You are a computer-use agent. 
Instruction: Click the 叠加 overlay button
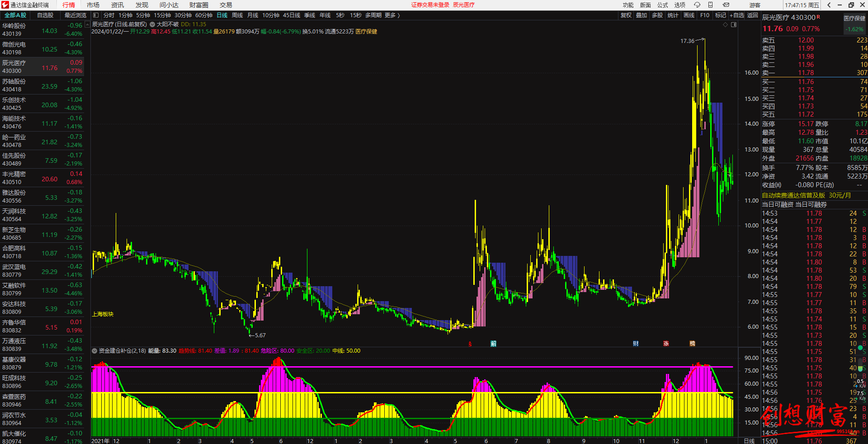pos(642,15)
